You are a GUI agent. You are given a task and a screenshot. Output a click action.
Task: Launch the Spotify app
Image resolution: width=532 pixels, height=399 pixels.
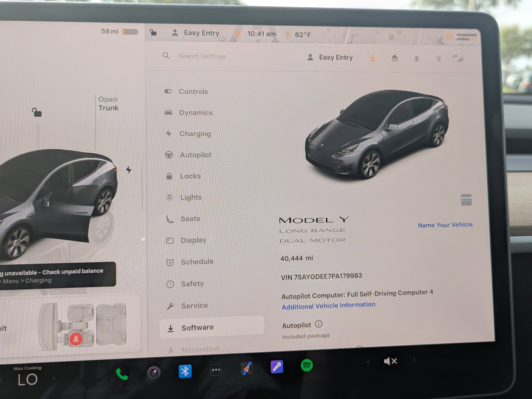pos(307,365)
